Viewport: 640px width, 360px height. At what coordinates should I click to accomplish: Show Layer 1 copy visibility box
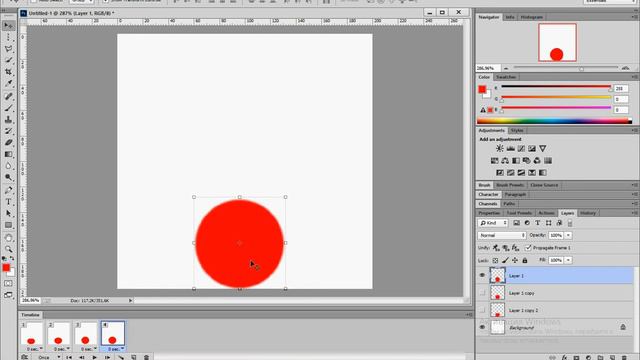pyautogui.click(x=482, y=293)
